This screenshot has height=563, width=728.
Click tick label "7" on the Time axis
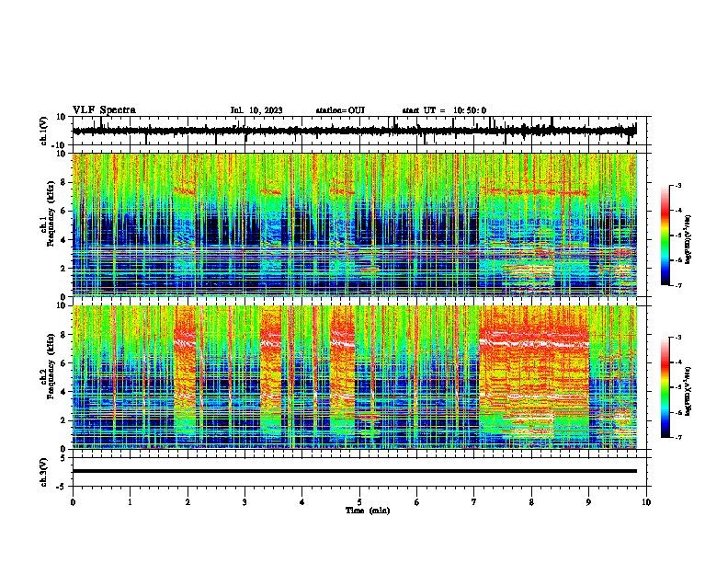pyautogui.click(x=474, y=502)
